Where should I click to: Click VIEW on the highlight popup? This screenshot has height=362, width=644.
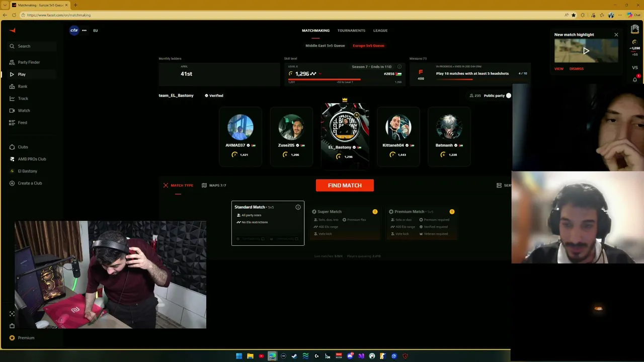point(559,69)
